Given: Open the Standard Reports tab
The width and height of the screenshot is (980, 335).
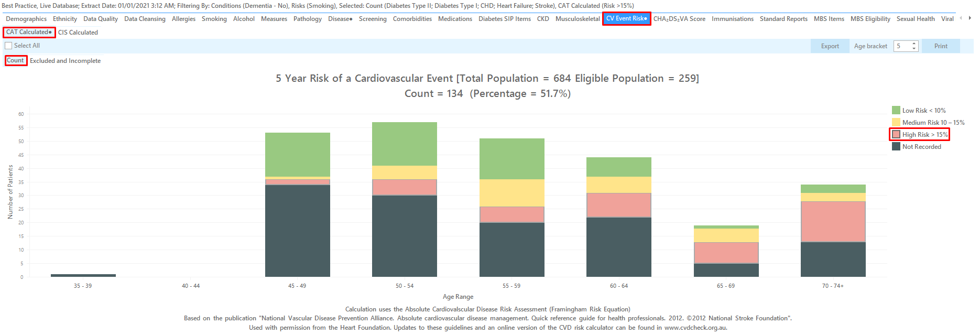Looking at the screenshot, I should coord(783,19).
